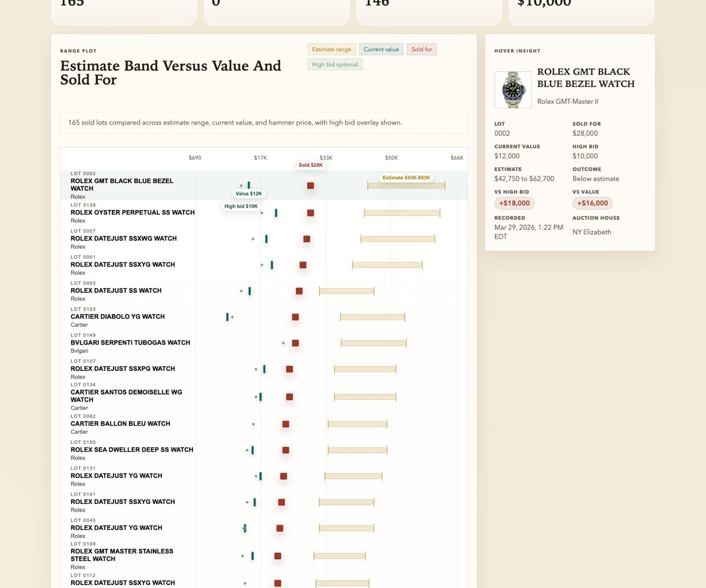
Task: Click the red sold marker for Cartier Diabolo
Action: (x=295, y=317)
